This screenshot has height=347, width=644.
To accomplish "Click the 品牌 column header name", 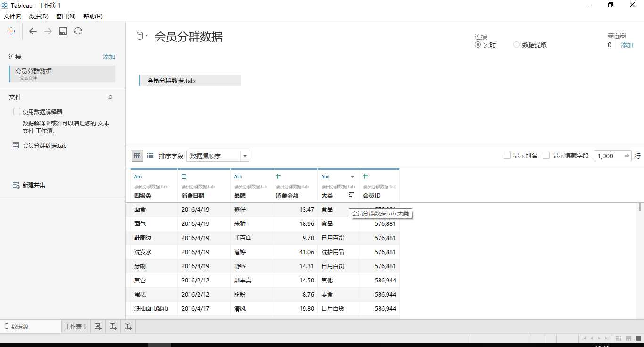I will [240, 195].
